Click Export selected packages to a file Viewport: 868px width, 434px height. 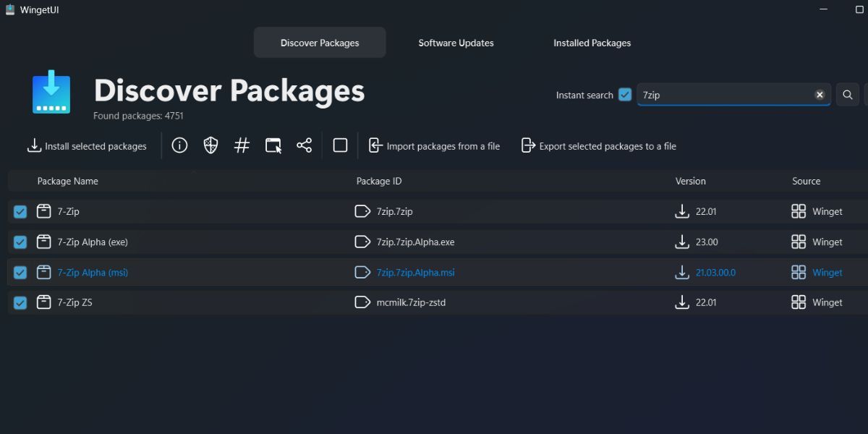point(599,146)
